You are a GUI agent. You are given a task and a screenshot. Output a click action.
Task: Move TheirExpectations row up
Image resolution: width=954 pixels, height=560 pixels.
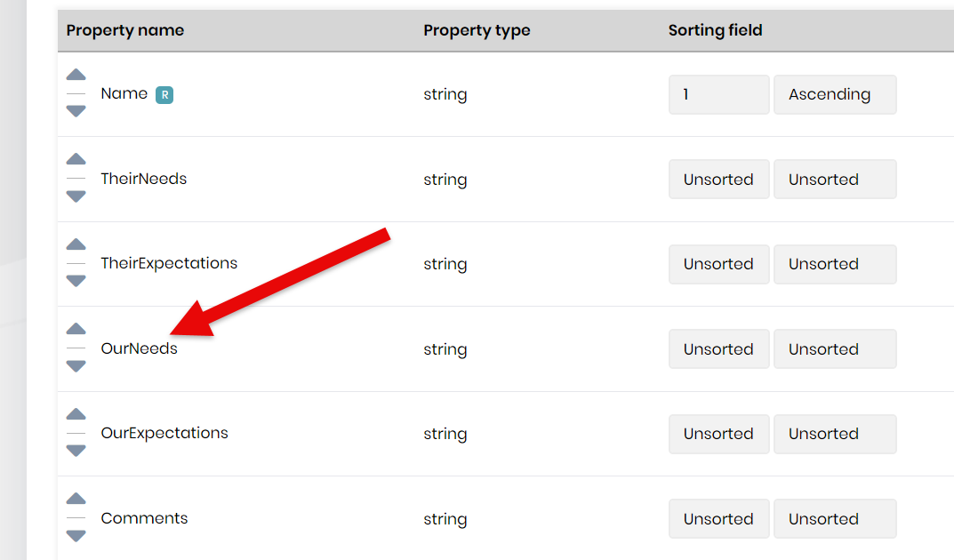(x=76, y=244)
